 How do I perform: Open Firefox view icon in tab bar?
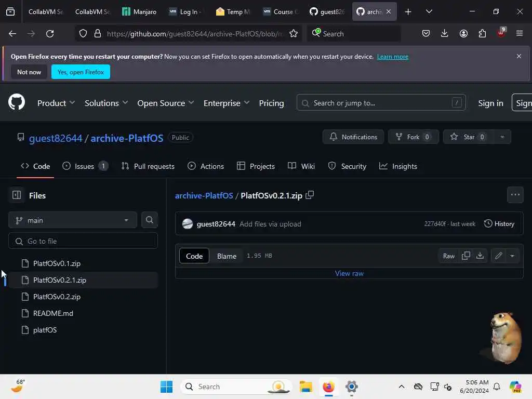(10, 11)
